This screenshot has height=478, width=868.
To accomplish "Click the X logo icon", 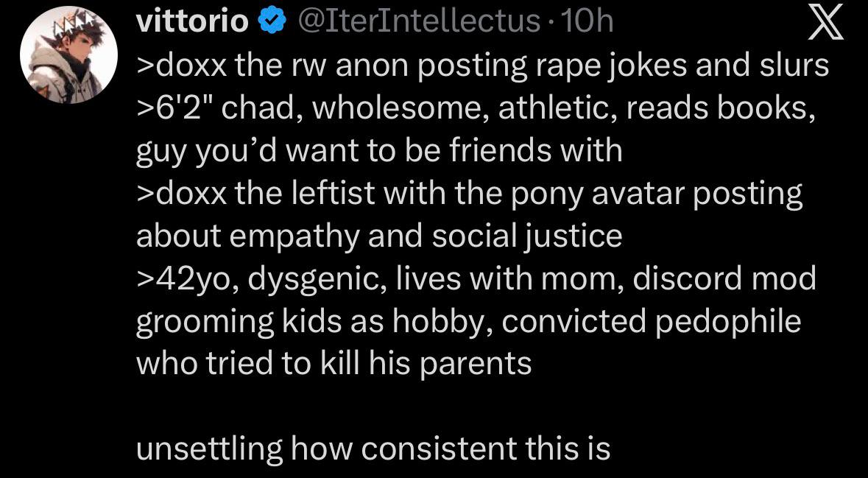I will 825,26.
